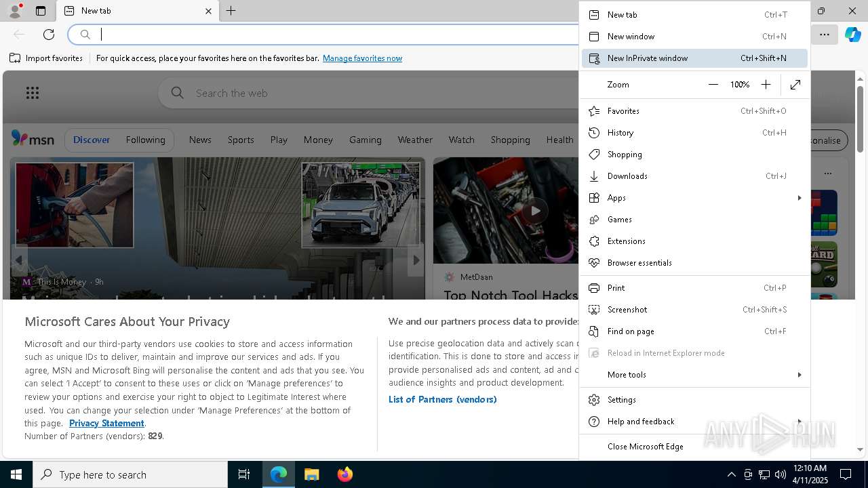Viewport: 868px width, 488px height.
Task: Expand Help and feedback submenu
Action: tap(694, 422)
